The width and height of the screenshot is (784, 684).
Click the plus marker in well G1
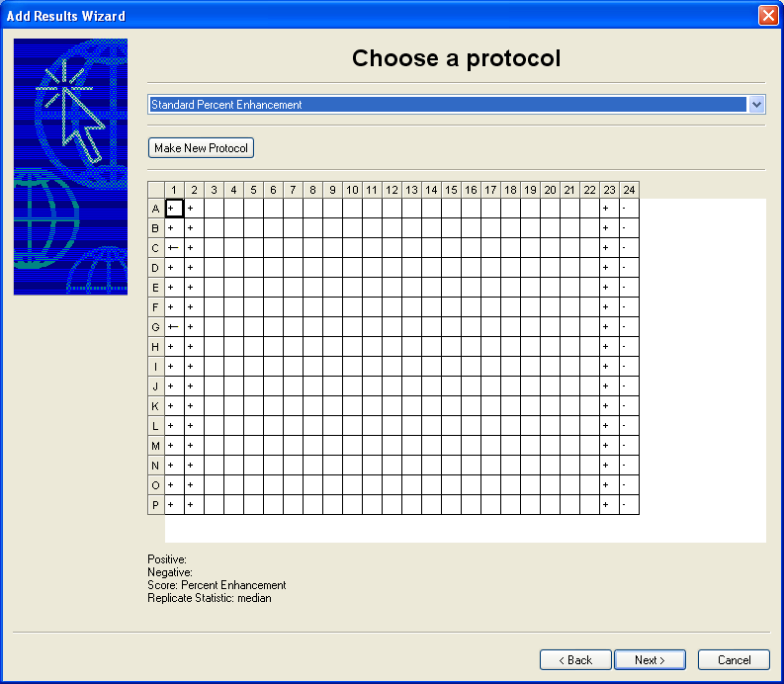point(174,327)
